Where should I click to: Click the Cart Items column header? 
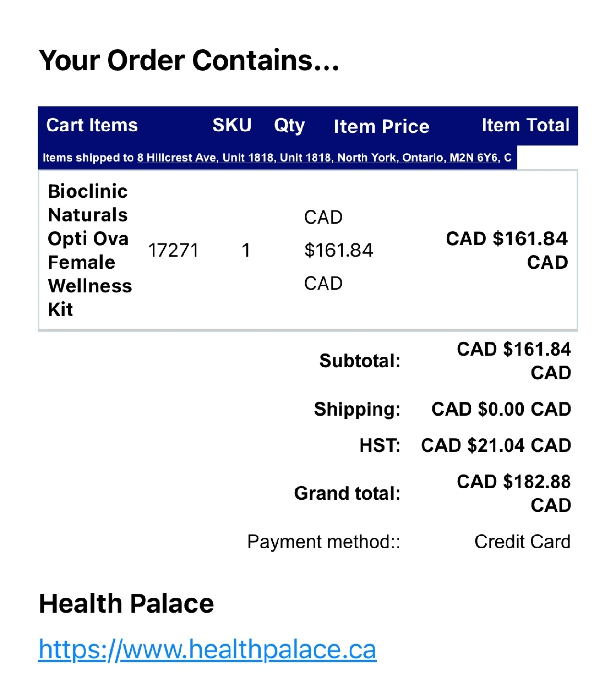coord(92,125)
